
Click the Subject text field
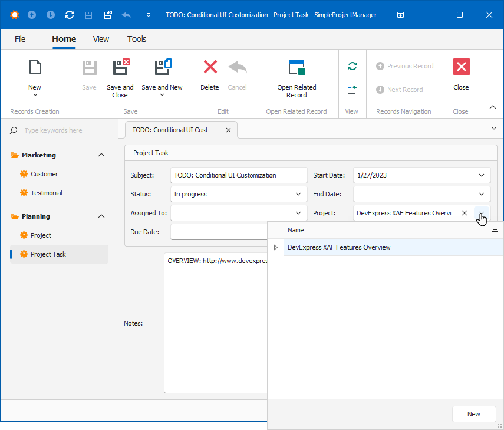pos(239,175)
